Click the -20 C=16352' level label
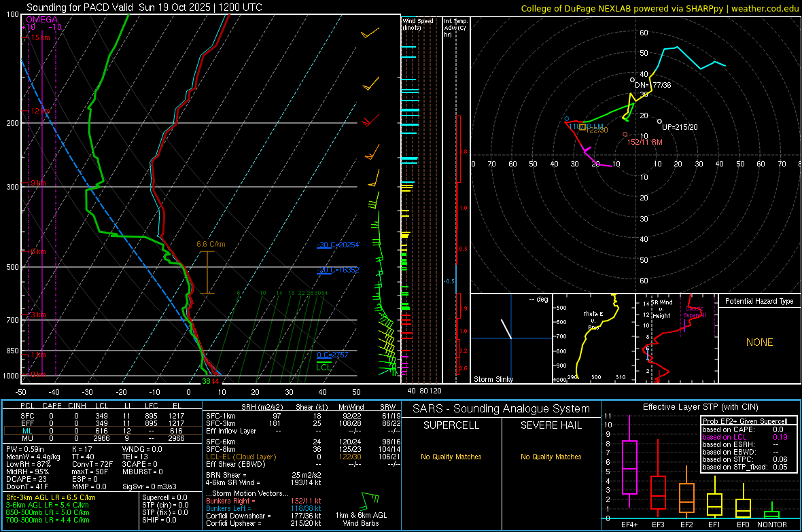The image size is (802, 532). pyautogui.click(x=338, y=270)
